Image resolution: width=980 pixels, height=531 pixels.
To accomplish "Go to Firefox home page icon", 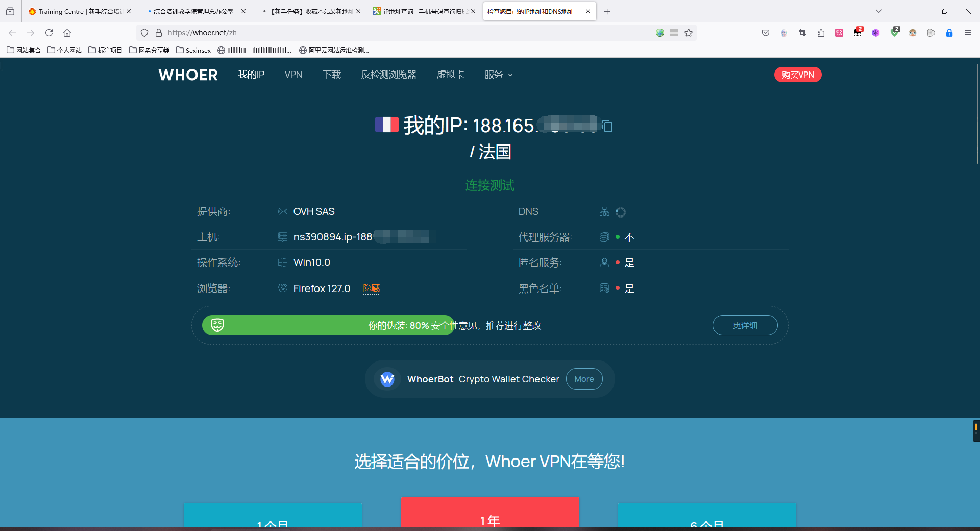I will point(67,33).
